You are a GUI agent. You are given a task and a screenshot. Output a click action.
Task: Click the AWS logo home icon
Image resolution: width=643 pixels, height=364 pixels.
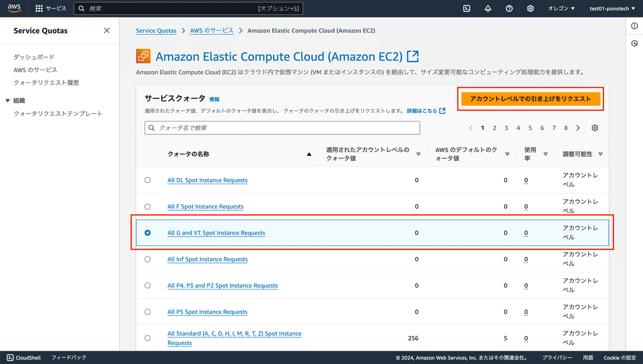(x=14, y=8)
